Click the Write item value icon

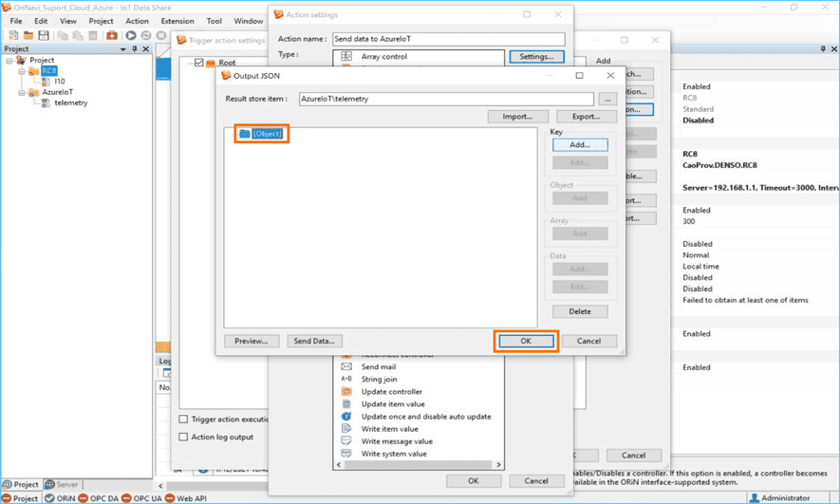(346, 428)
